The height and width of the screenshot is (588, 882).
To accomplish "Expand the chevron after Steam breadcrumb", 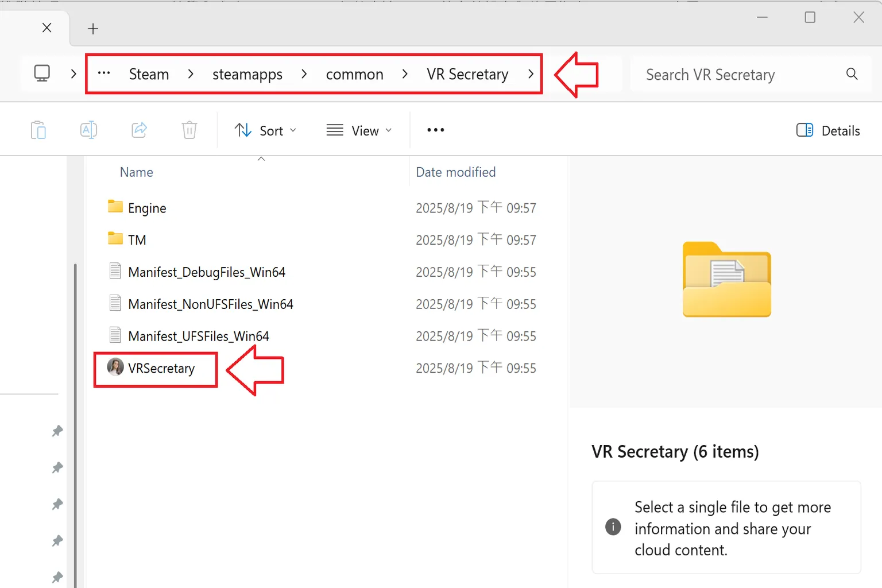I will 191,74.
